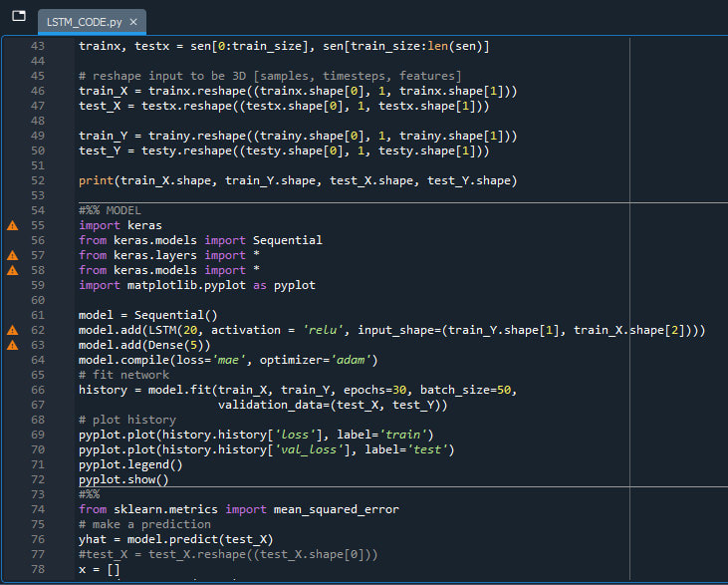Click warning icon on line 55
The width and height of the screenshot is (728, 585).
click(x=13, y=225)
